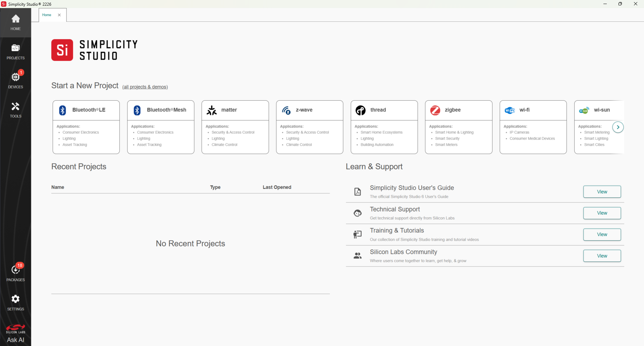Close the Home tab
Screen dimensions: 644x346
[59, 15]
